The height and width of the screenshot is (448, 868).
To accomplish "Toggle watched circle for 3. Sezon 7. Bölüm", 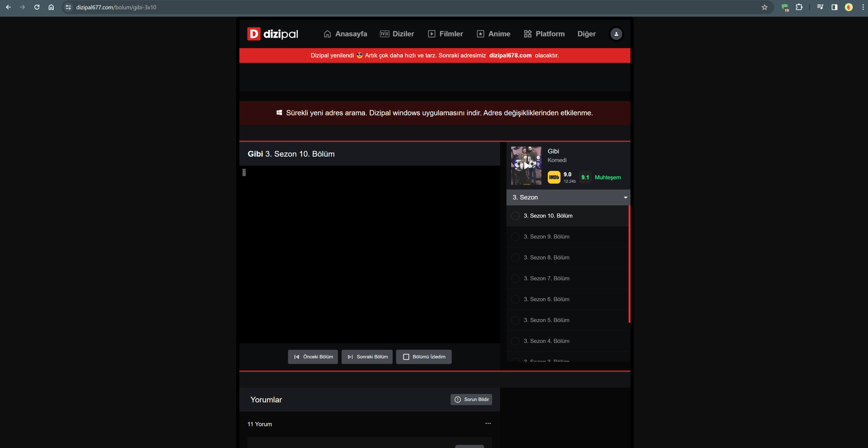I will click(515, 279).
